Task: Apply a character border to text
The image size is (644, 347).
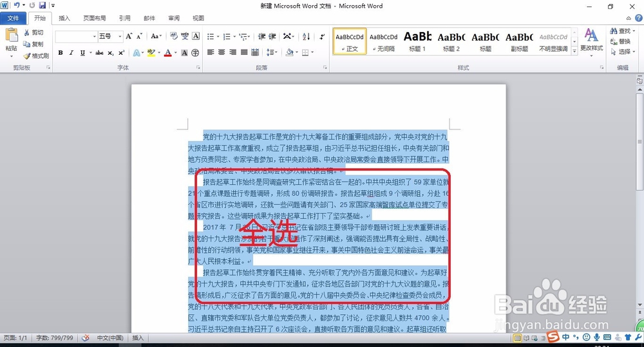Action: coord(196,36)
